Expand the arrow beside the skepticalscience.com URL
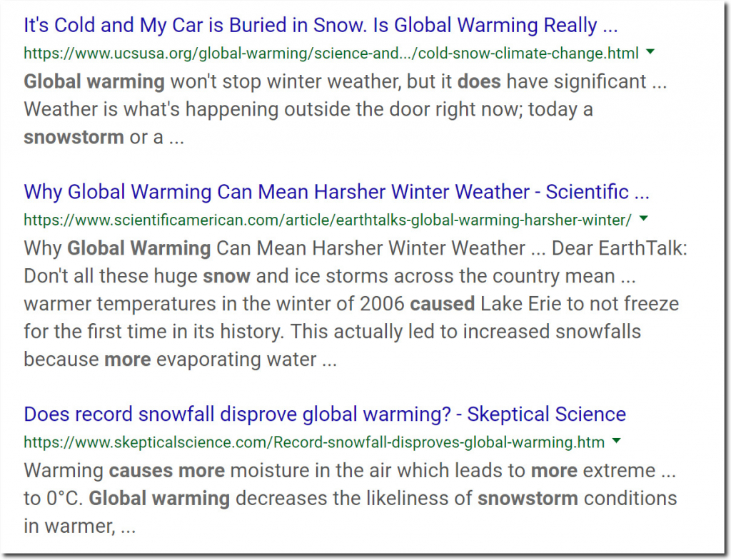This screenshot has width=731, height=560. point(617,440)
